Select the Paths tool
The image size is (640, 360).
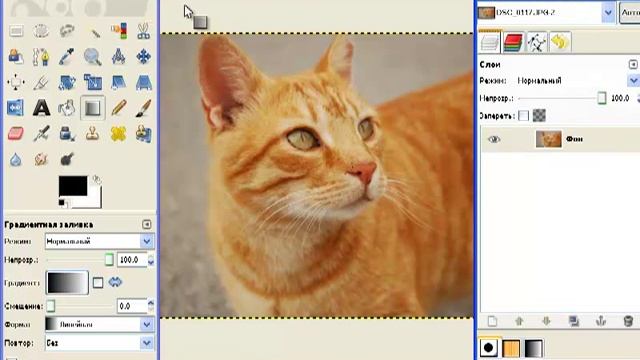[41, 57]
